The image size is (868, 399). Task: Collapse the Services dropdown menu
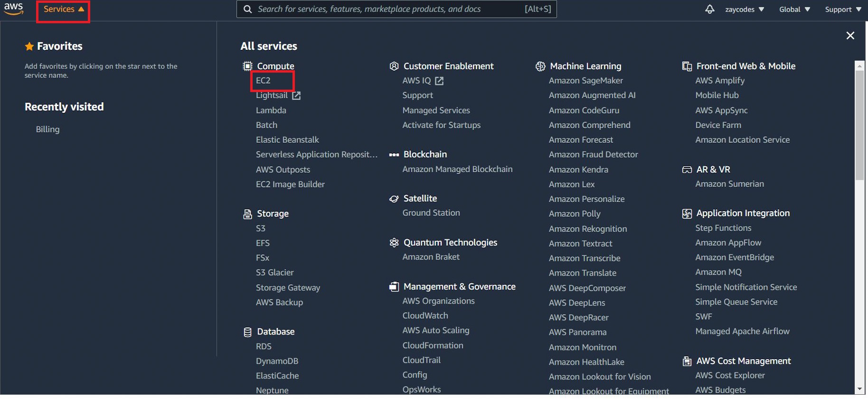(x=63, y=9)
